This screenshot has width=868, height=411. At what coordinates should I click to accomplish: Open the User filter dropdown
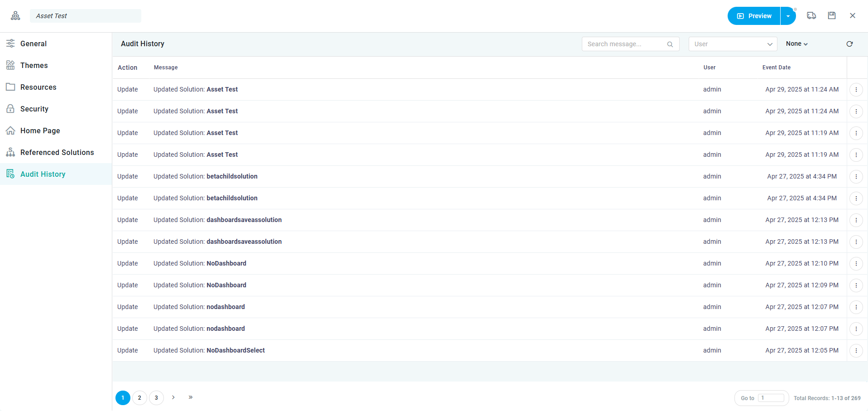click(x=733, y=44)
